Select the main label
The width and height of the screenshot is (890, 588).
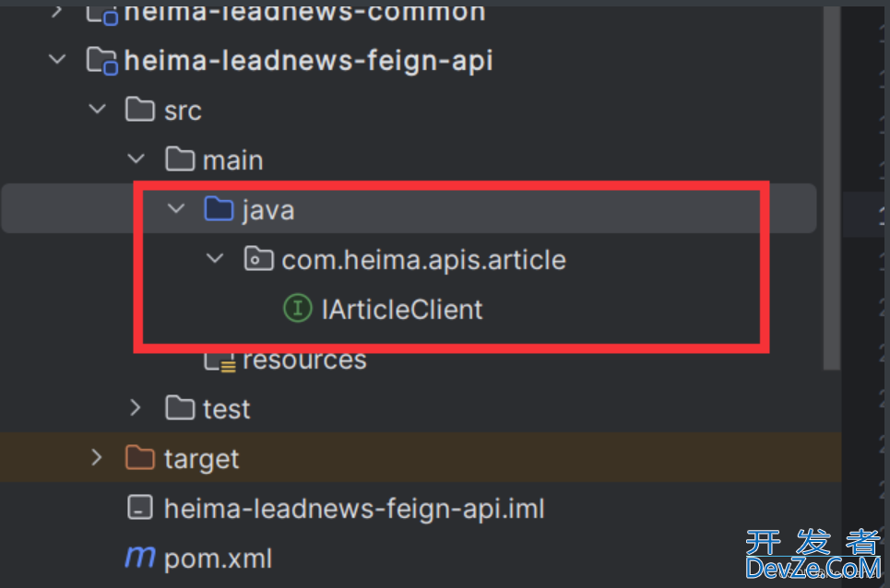point(233,159)
